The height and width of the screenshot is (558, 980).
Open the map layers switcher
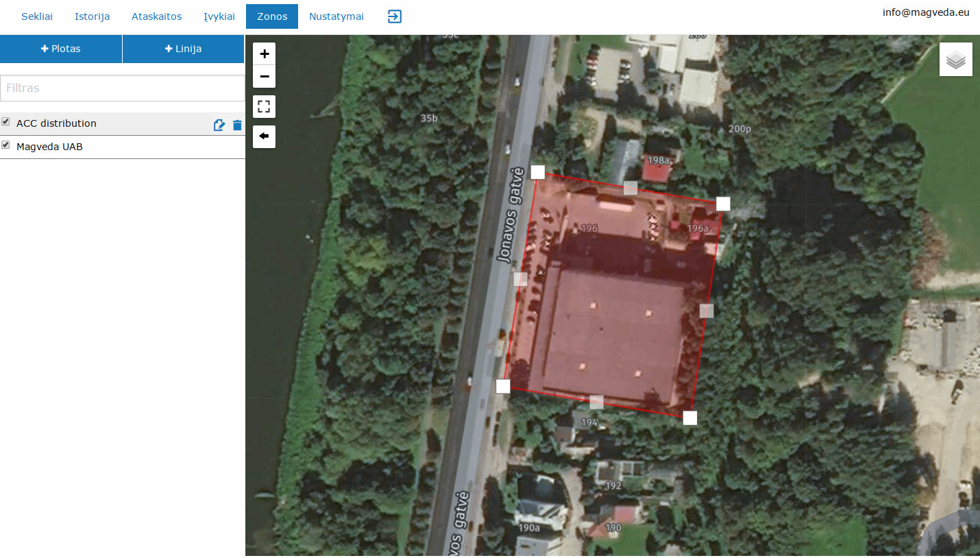pyautogui.click(x=955, y=60)
